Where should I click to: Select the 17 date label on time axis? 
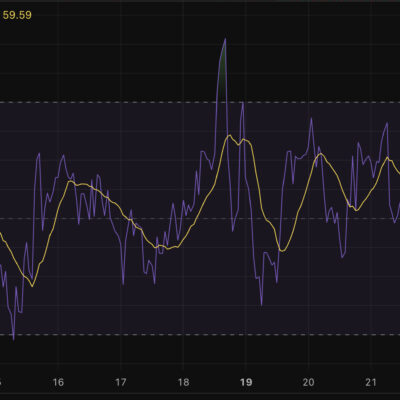(120, 382)
